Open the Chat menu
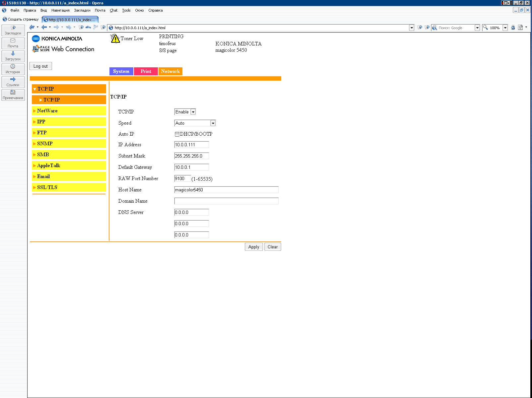Screen dimensions: 532x398 pyautogui.click(x=113, y=10)
